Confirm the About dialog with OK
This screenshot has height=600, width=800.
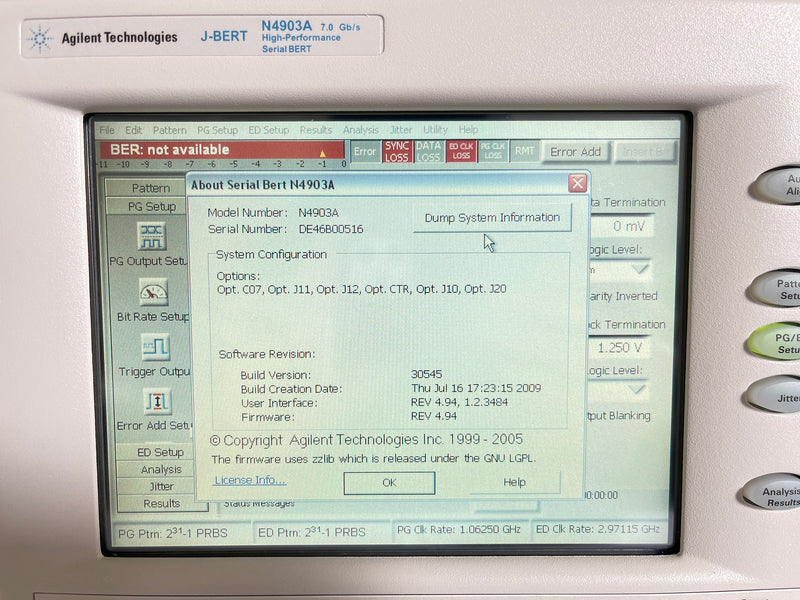click(388, 481)
